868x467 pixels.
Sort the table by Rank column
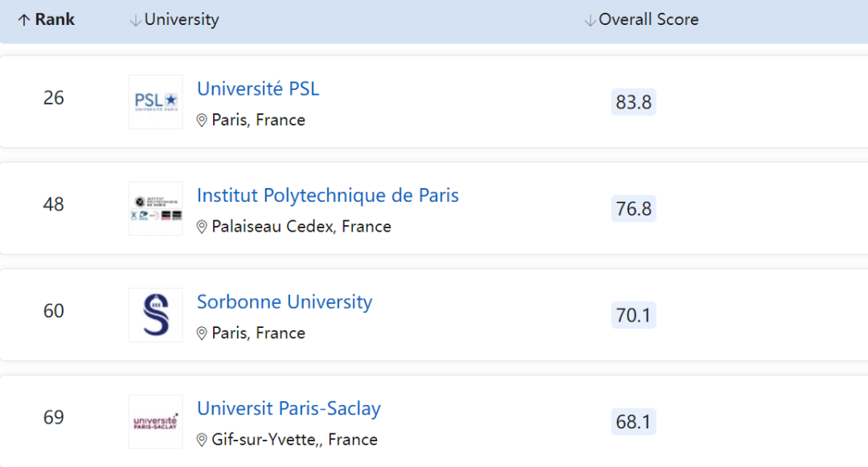(55, 20)
